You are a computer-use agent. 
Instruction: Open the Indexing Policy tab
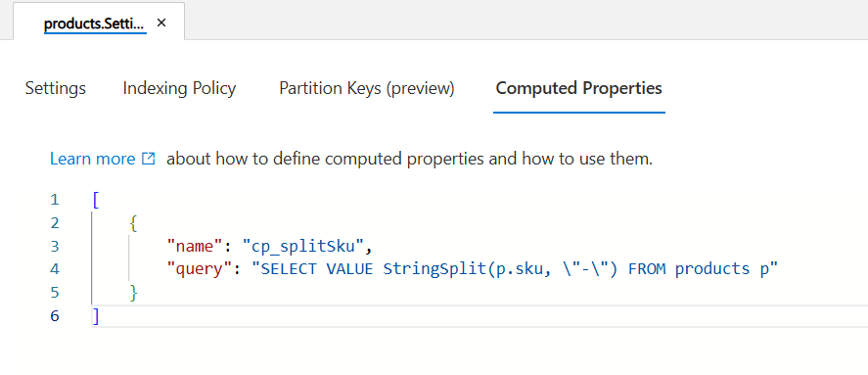click(x=179, y=89)
